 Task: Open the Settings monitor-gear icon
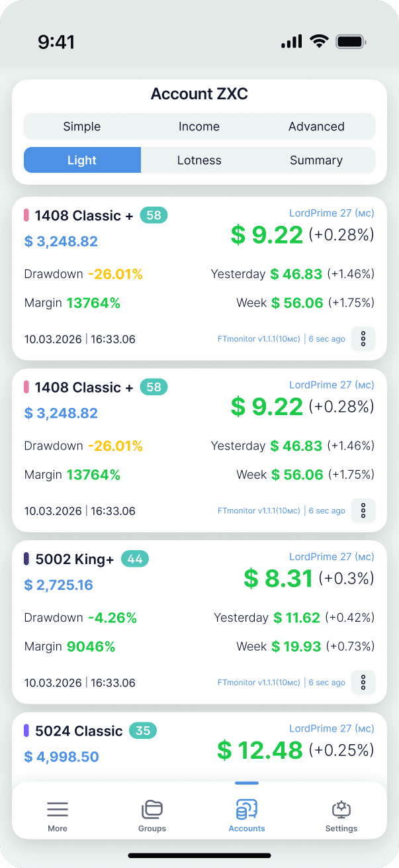point(341,809)
